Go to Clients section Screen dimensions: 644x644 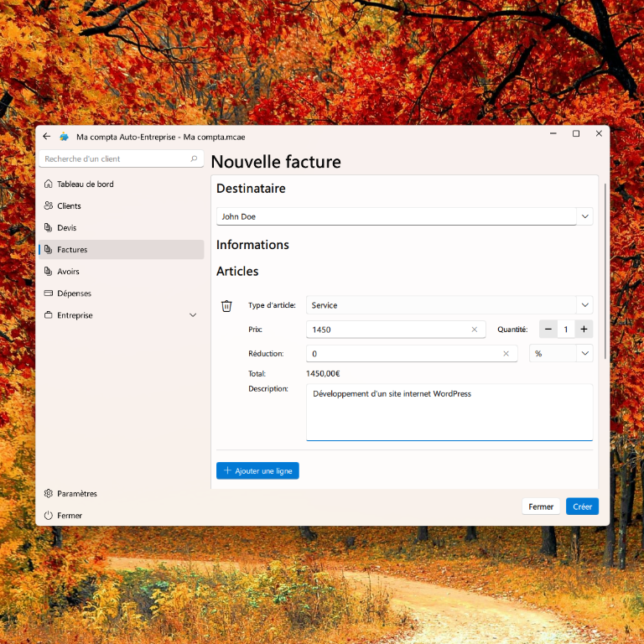[69, 206]
